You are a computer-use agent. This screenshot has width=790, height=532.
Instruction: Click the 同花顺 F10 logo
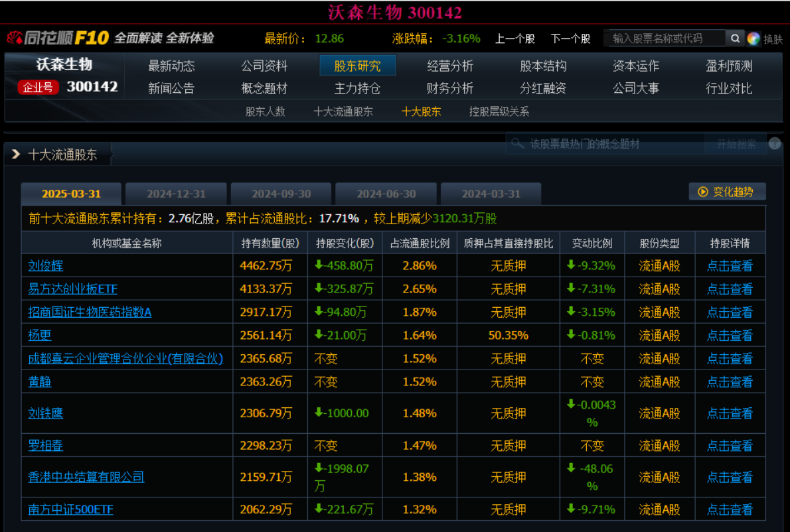pos(58,38)
